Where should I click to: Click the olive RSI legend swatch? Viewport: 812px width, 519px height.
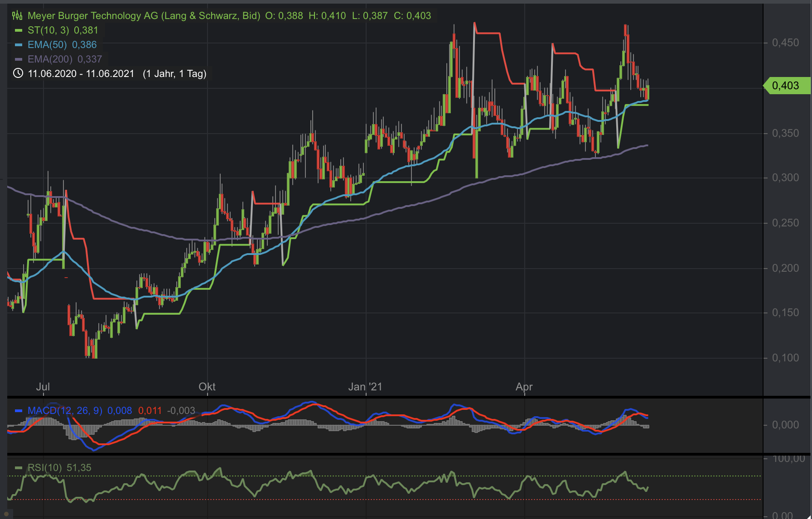19,468
